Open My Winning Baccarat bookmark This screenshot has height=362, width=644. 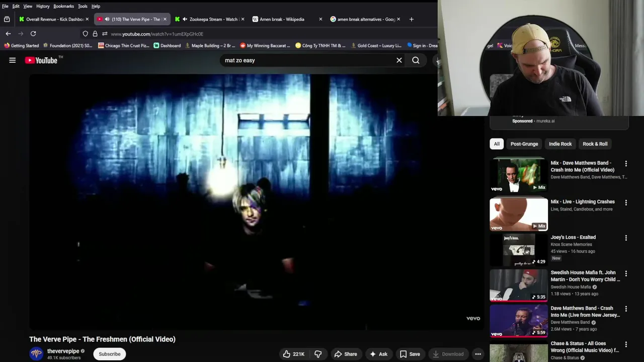265,46
